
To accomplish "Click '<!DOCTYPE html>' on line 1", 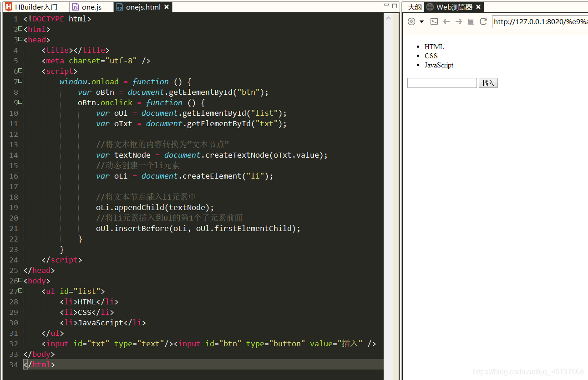I will coord(57,19).
